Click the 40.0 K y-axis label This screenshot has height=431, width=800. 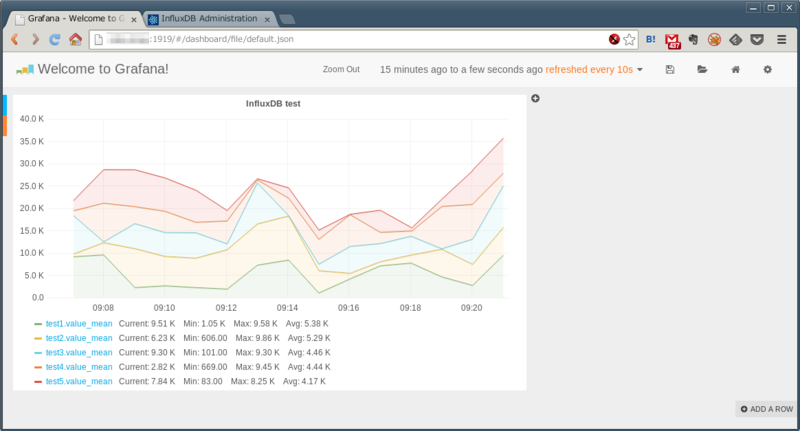coord(32,119)
